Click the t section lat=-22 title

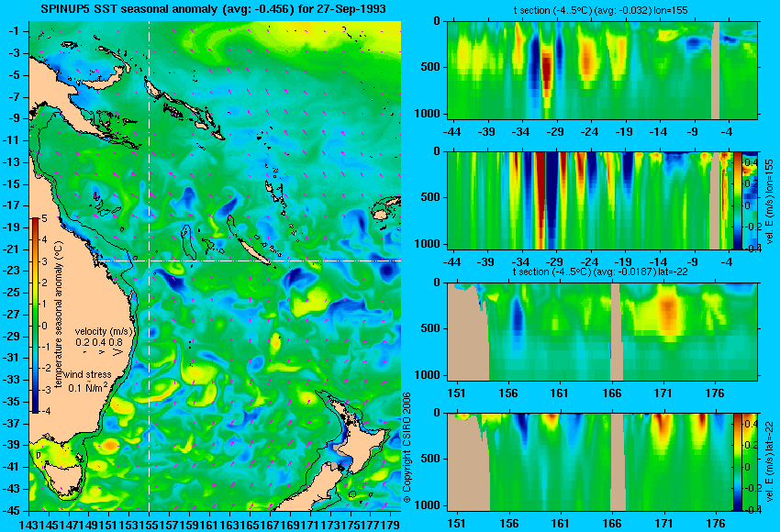(x=602, y=272)
